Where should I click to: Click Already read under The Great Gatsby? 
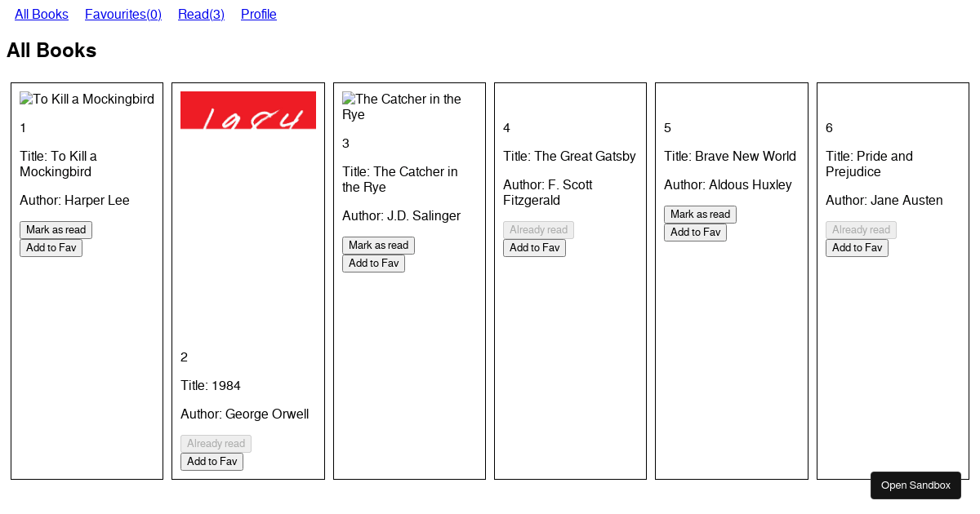click(x=538, y=230)
